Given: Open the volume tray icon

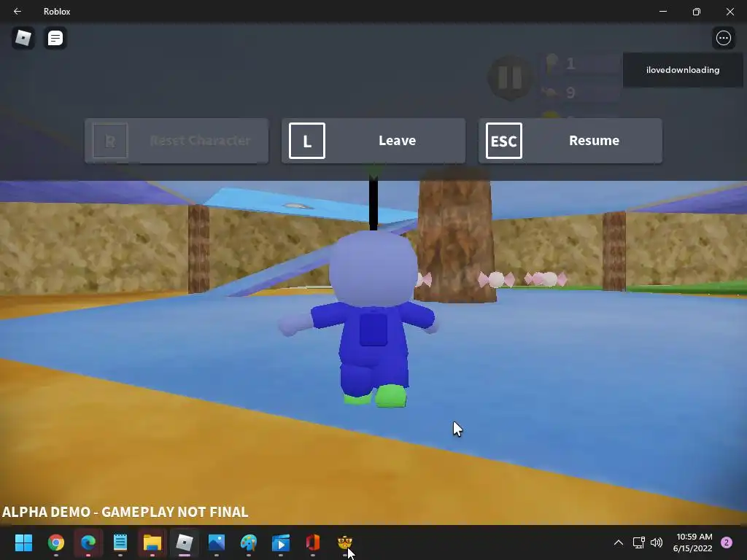Looking at the screenshot, I should pyautogui.click(x=657, y=542).
